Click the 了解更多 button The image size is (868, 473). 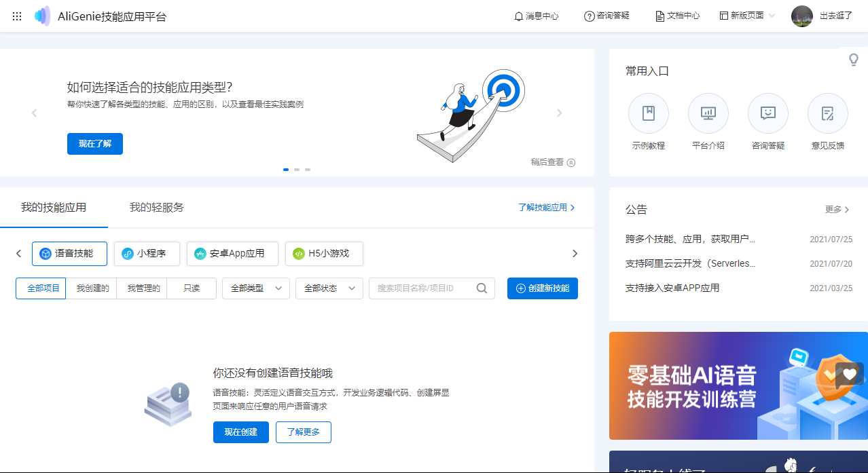pyautogui.click(x=304, y=432)
